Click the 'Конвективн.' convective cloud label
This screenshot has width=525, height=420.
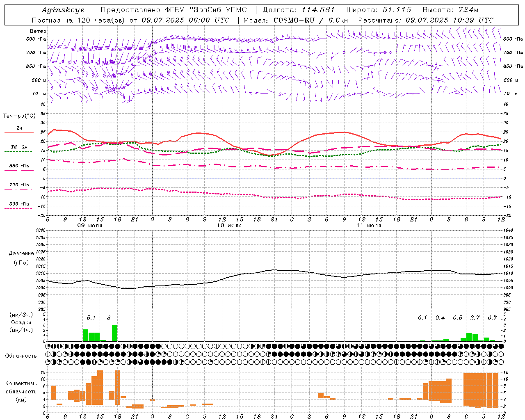21,383
